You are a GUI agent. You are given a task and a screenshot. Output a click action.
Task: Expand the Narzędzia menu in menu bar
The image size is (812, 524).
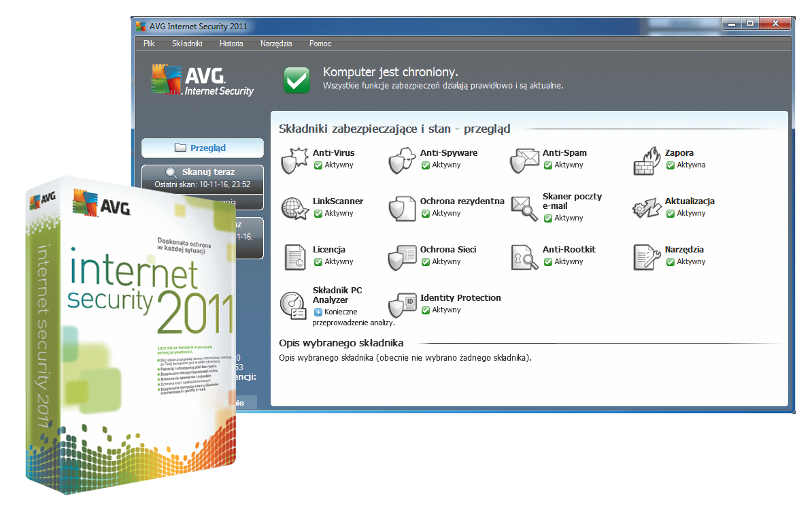pyautogui.click(x=276, y=44)
